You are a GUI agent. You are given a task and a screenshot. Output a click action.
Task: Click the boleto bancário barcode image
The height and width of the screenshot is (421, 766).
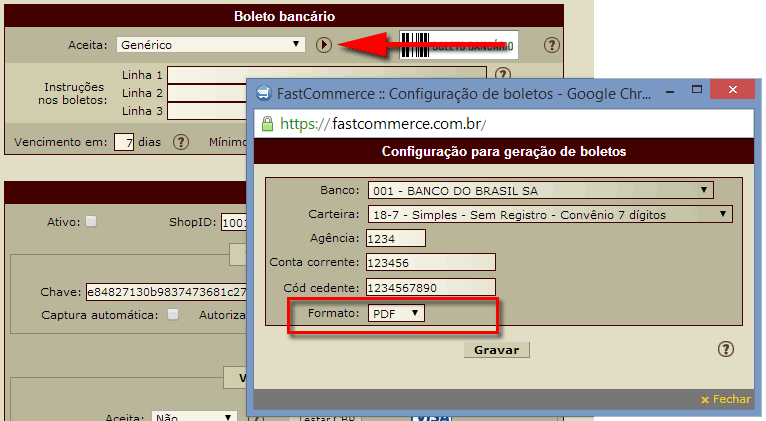click(459, 45)
